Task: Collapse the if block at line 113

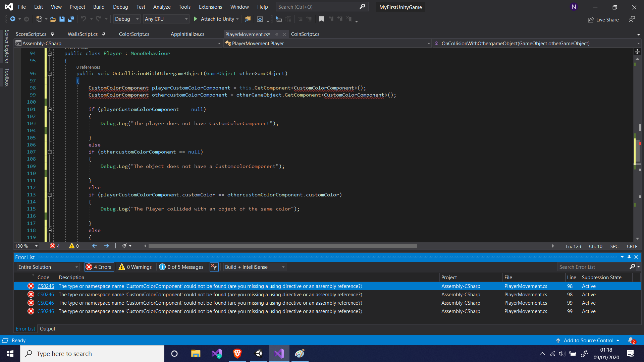Action: click(x=50, y=195)
